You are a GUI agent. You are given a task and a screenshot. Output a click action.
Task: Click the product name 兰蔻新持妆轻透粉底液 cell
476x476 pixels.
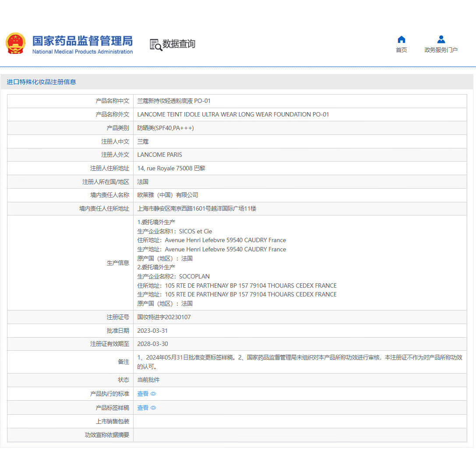click(x=174, y=101)
